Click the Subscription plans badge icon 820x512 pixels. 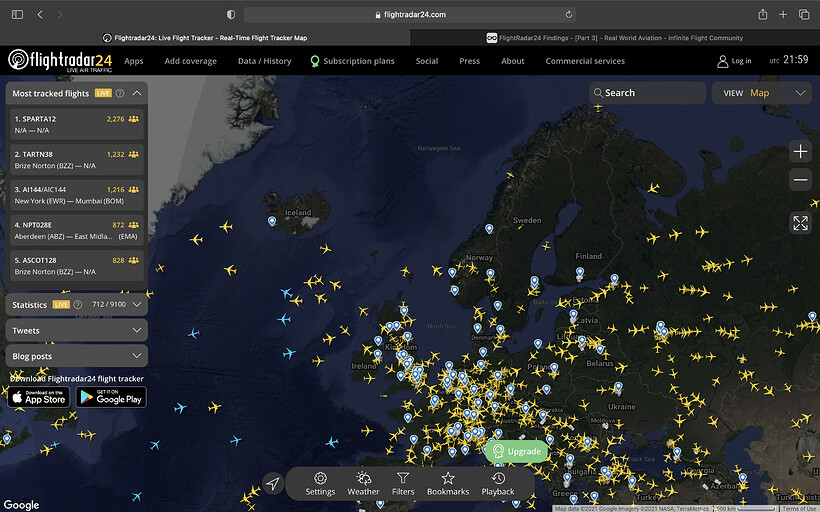tap(314, 61)
